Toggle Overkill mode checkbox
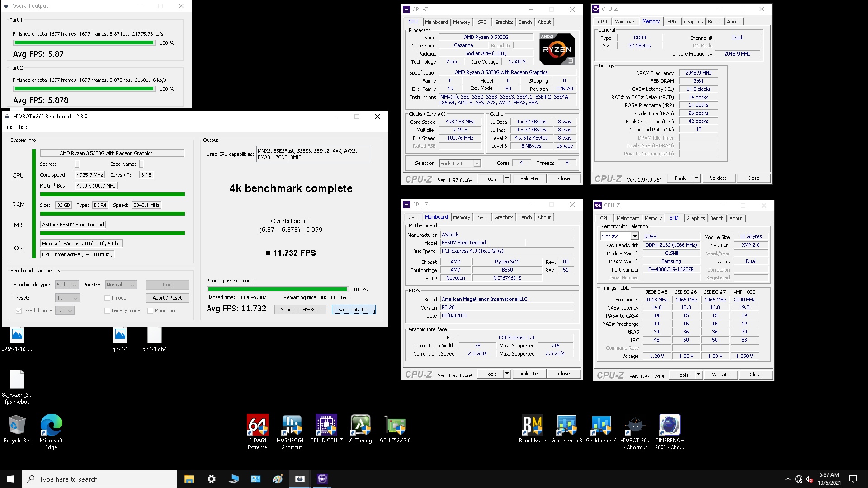 tap(19, 310)
